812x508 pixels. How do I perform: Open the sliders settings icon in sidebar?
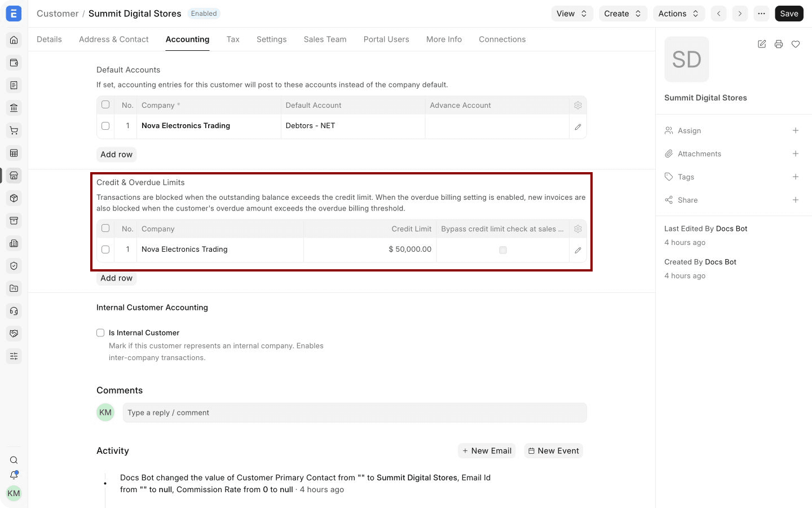[x=14, y=356]
